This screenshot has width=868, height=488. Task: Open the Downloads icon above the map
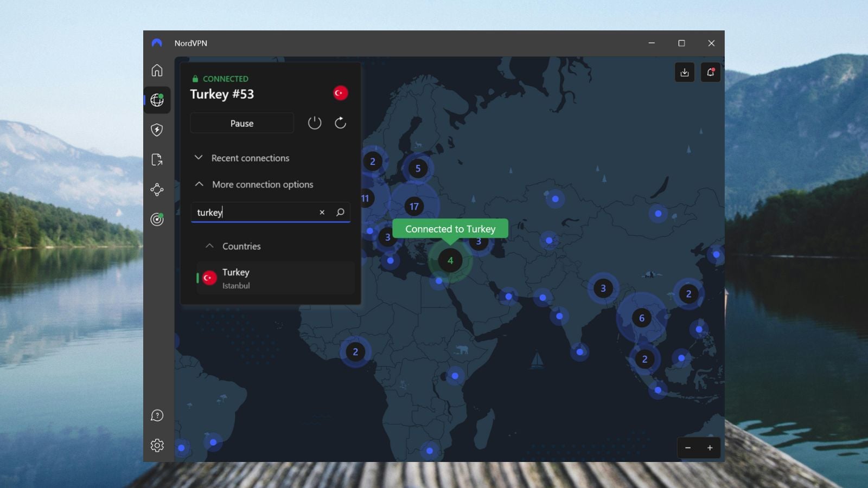pos(685,72)
